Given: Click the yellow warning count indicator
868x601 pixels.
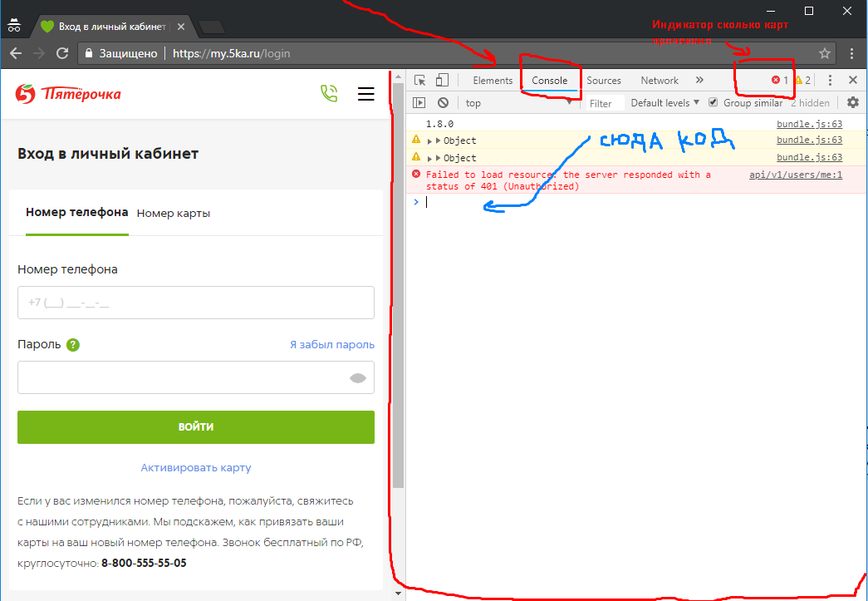Looking at the screenshot, I should pos(802,81).
